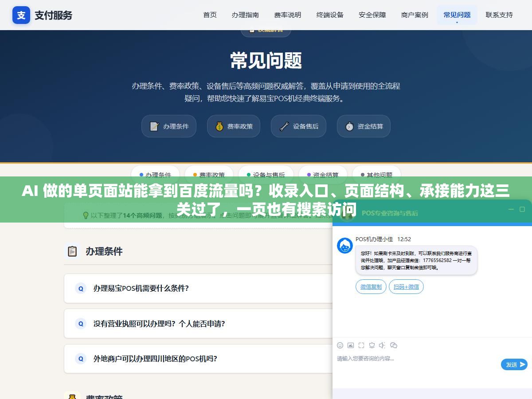Screen dimensions: 532x399
Task: Open the 联系支持 nav item
Action: 499,15
